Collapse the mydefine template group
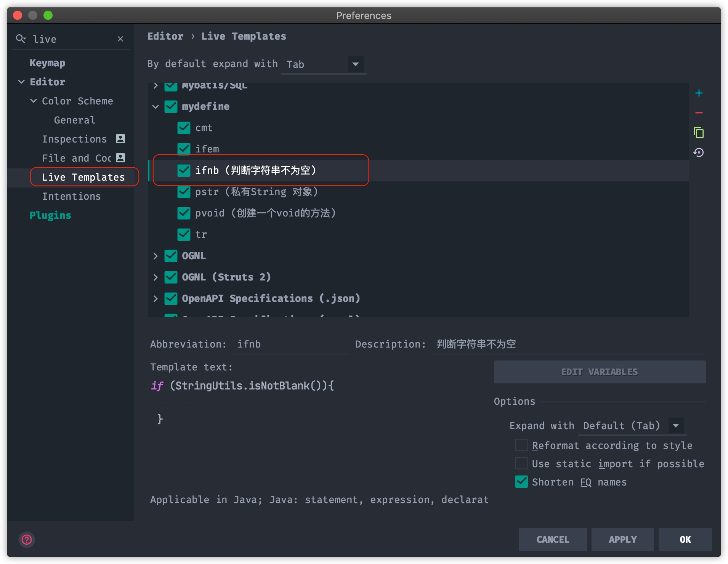The height and width of the screenshot is (564, 728). [x=156, y=107]
